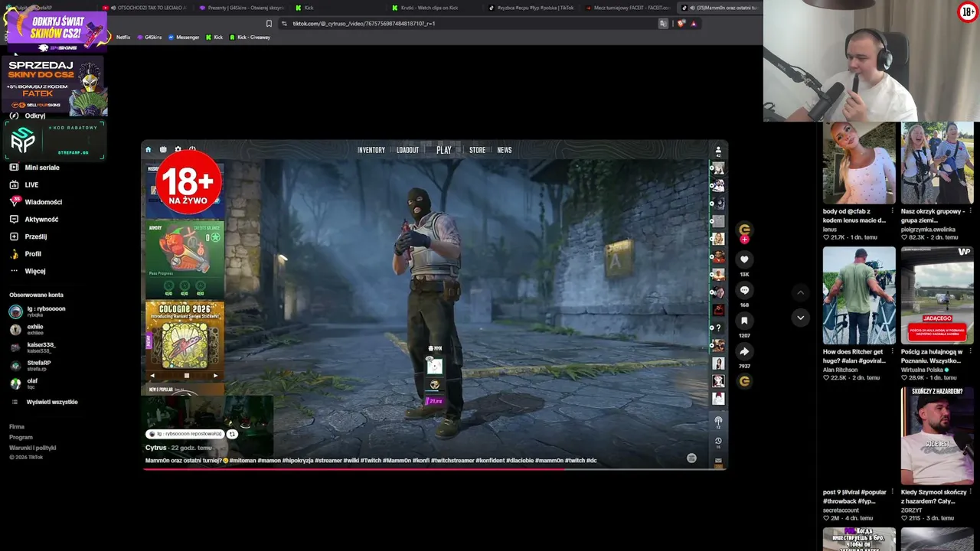The width and height of the screenshot is (980, 551).
Task: Click the Firma footer link
Action: pyautogui.click(x=17, y=426)
